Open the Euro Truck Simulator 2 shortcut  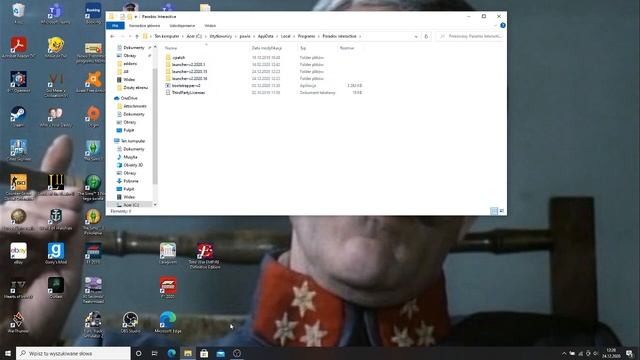(x=93, y=324)
